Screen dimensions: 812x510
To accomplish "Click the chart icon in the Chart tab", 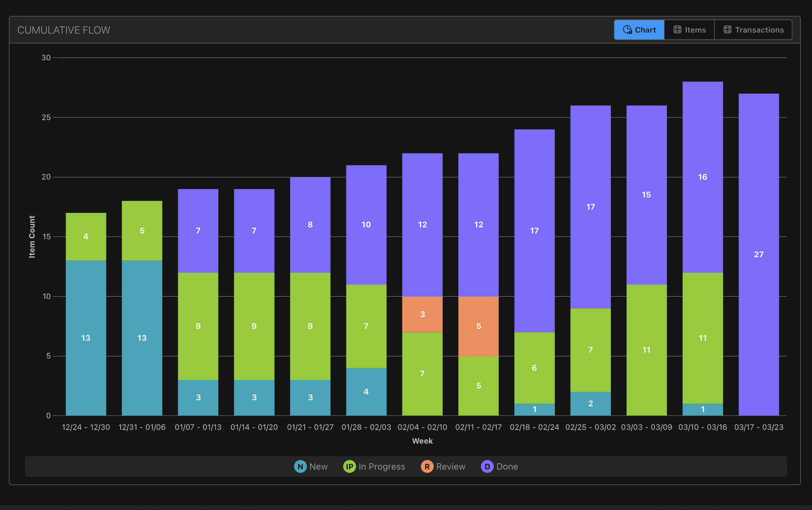I will tap(627, 30).
